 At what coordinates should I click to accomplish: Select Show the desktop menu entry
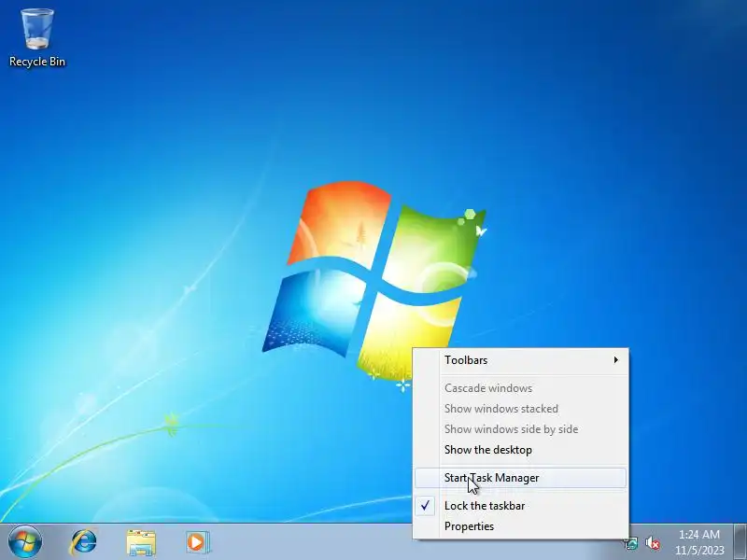(x=521, y=450)
